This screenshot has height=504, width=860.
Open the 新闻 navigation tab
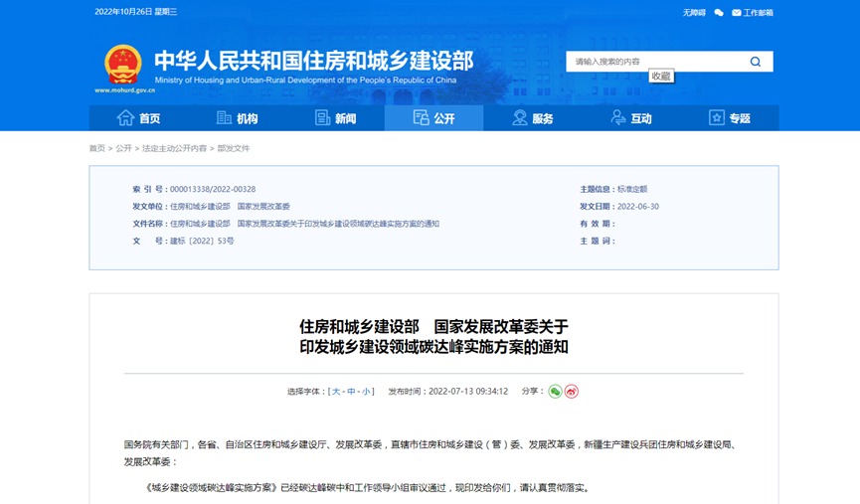[335, 118]
